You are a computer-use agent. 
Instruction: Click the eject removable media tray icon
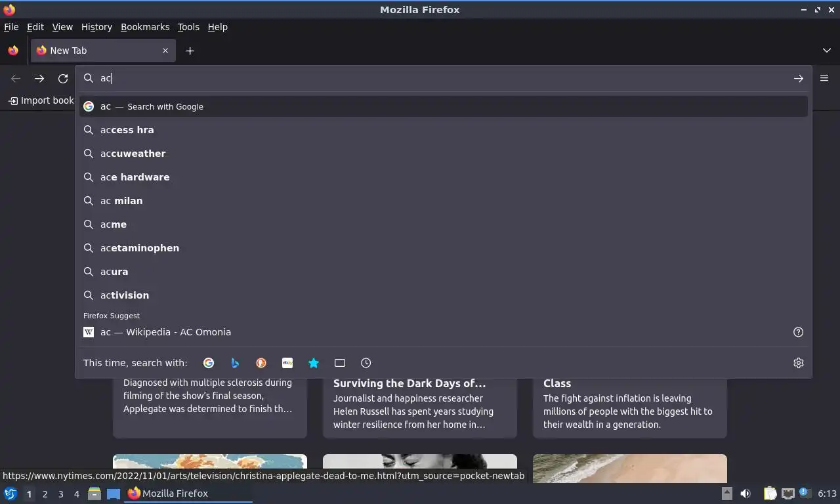[726, 493]
